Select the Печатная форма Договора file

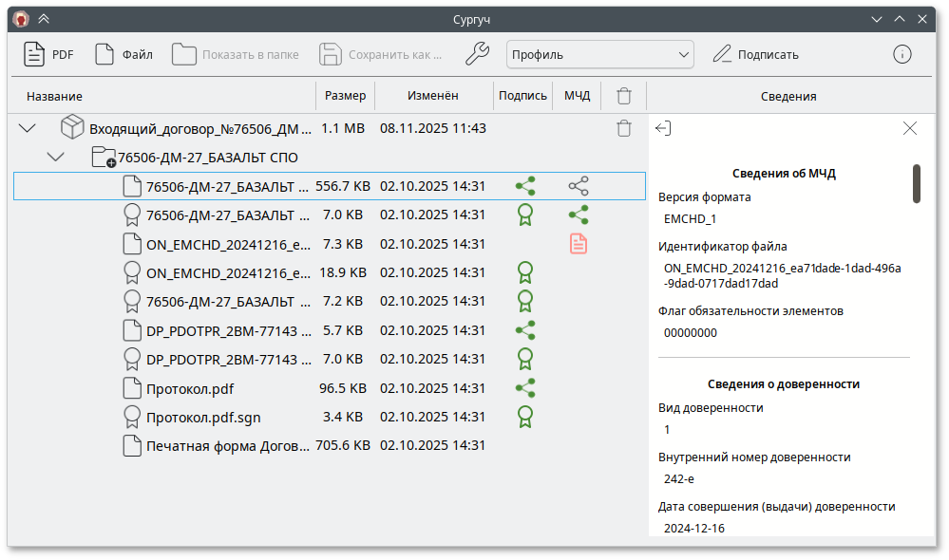coord(226,446)
